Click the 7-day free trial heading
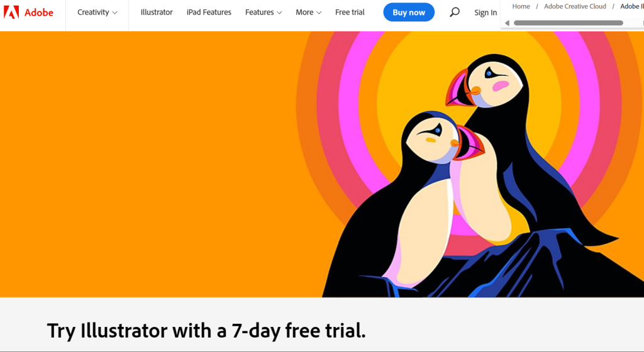644x352 pixels. pos(206,330)
